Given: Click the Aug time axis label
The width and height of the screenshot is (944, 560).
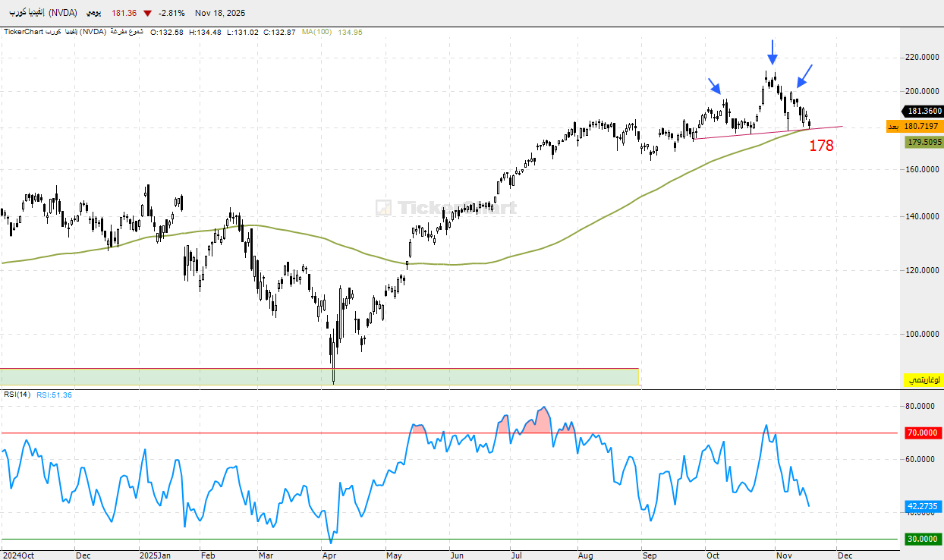Looking at the screenshot, I should pyautogui.click(x=586, y=555).
